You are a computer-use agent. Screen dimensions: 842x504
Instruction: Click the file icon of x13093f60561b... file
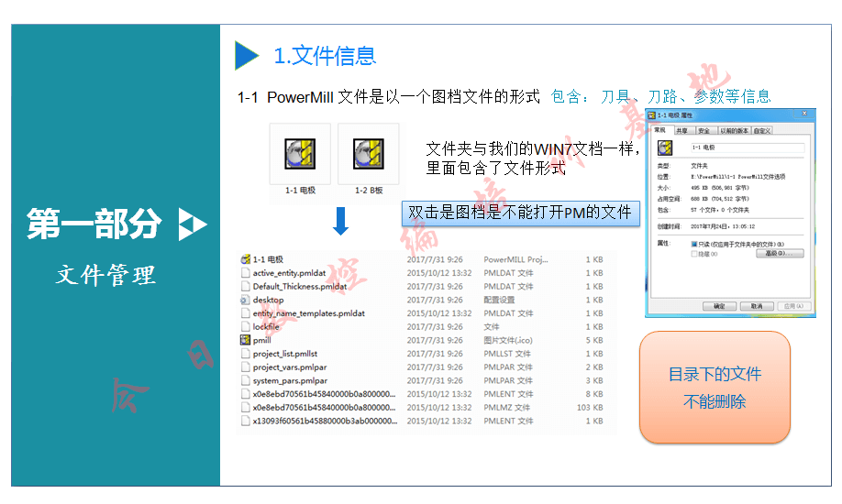(246, 421)
